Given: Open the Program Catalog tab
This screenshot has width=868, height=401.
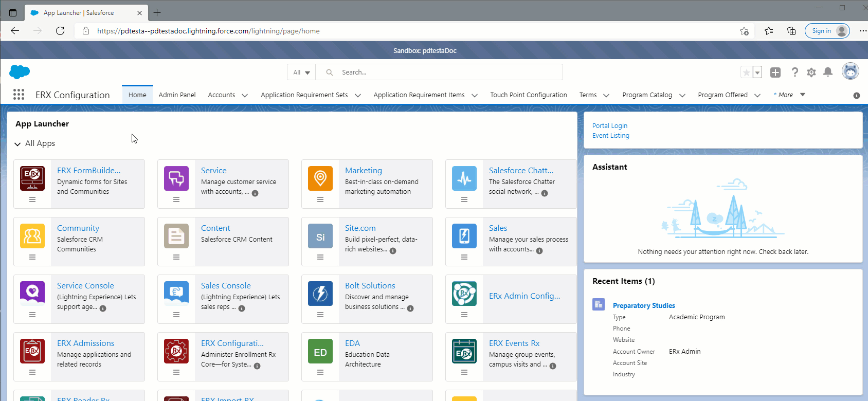Looking at the screenshot, I should click(647, 95).
